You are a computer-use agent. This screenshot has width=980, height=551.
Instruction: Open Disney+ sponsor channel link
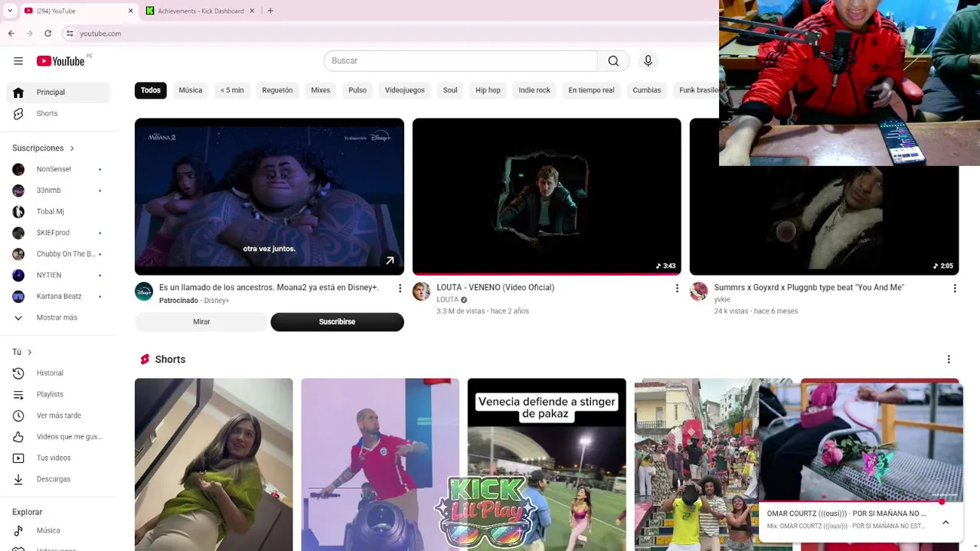(x=217, y=301)
